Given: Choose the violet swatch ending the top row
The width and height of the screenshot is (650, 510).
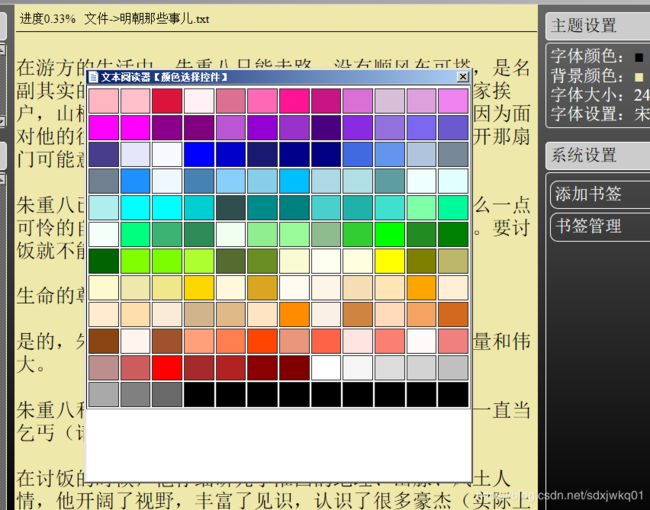Looking at the screenshot, I should tap(454, 101).
